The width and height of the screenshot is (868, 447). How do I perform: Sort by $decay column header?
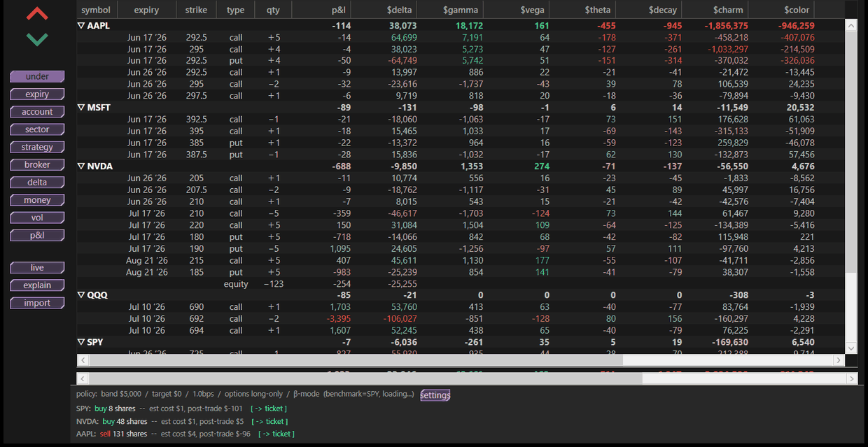pyautogui.click(x=649, y=10)
